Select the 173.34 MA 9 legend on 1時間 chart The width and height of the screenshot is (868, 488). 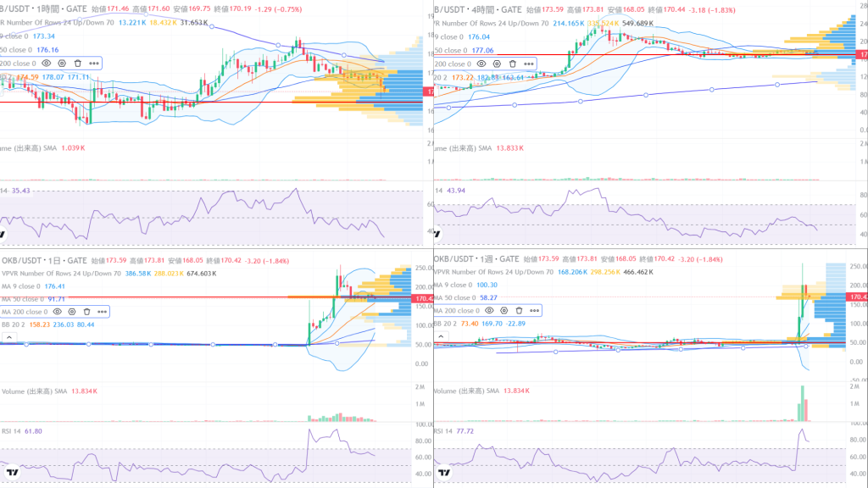point(28,36)
